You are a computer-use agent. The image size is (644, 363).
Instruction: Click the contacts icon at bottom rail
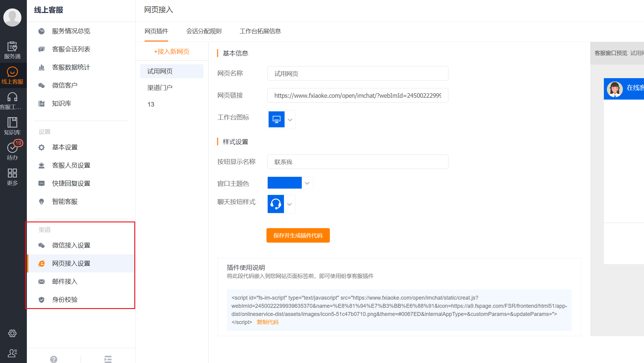tap(12, 353)
